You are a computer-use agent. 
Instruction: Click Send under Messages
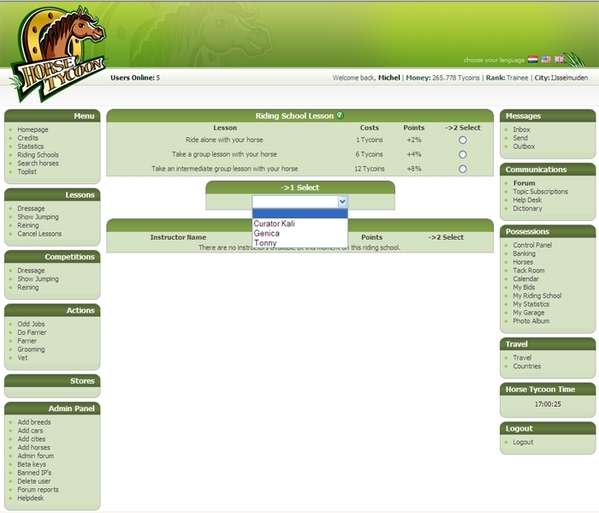coord(520,138)
